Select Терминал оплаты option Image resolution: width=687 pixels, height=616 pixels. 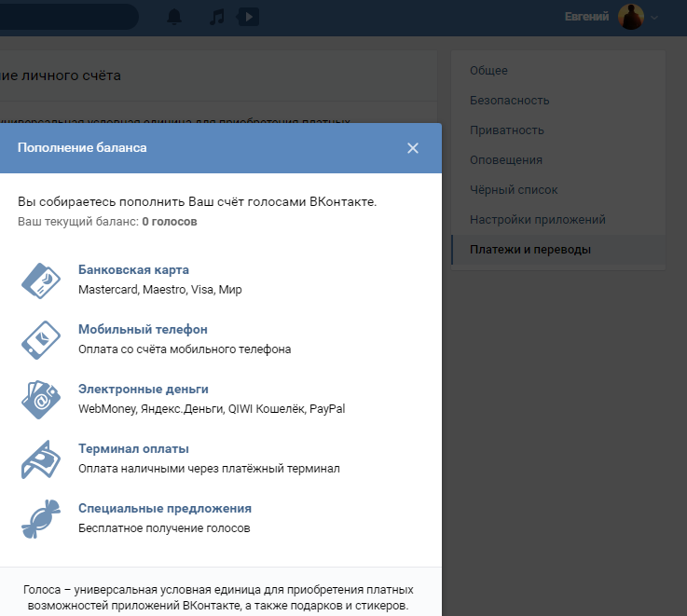coord(133,448)
